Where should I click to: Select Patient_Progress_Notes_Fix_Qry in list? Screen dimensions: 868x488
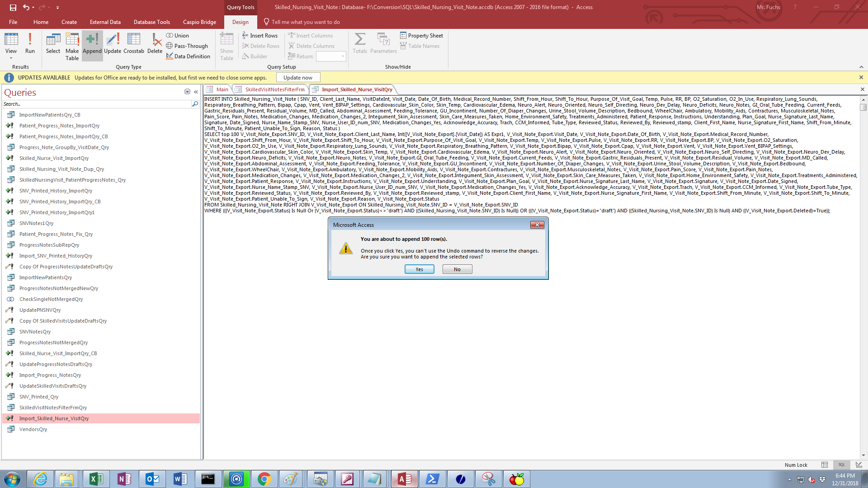pos(101,234)
